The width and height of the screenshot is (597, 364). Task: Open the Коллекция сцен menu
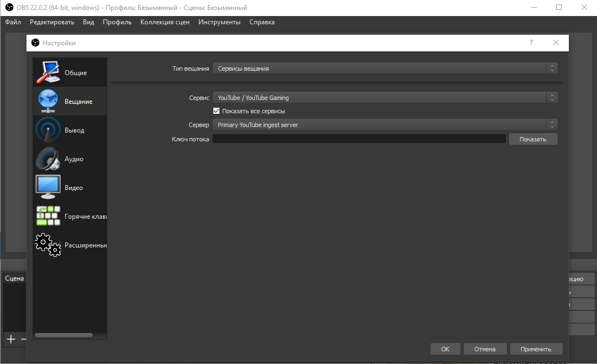coord(165,22)
